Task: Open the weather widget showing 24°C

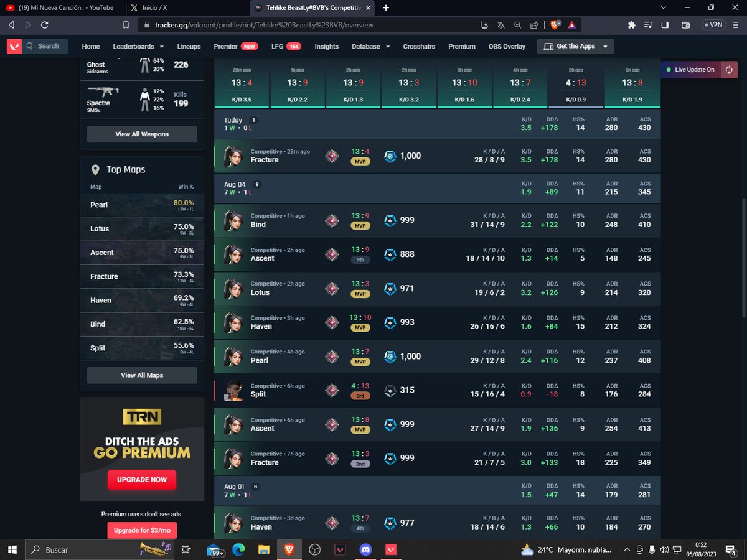Action: pyautogui.click(x=565, y=550)
